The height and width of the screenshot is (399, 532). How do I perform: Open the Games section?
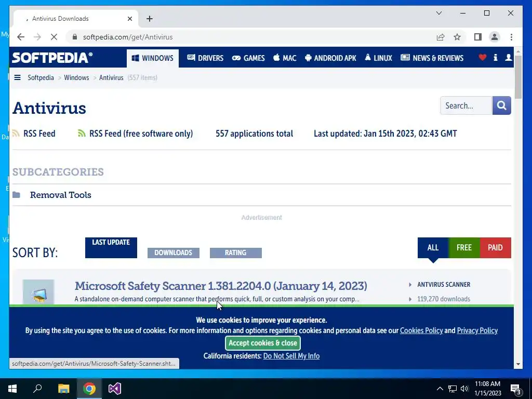tap(248, 58)
